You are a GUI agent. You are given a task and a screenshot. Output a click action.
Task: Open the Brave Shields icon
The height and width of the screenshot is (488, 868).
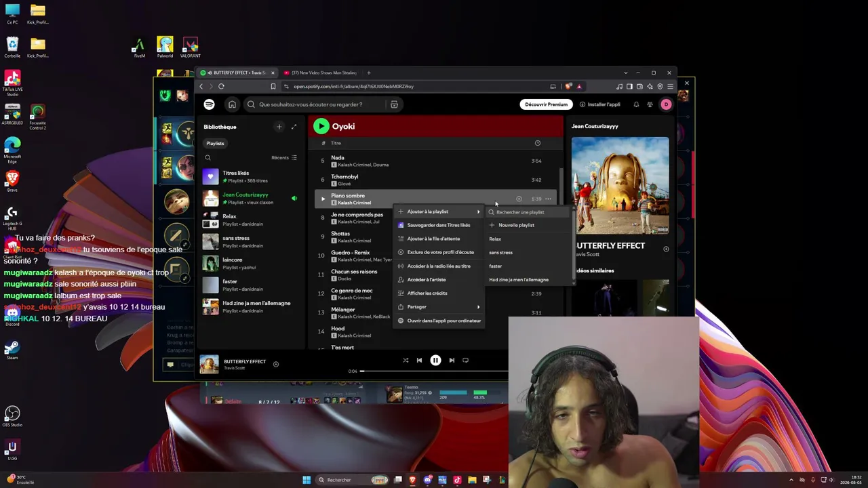tap(568, 86)
